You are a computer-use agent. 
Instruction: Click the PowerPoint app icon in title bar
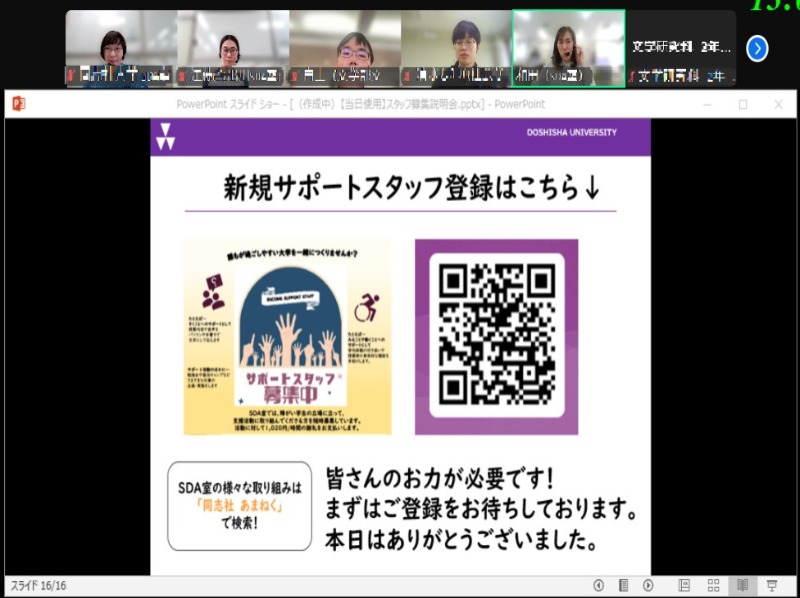tap(18, 104)
